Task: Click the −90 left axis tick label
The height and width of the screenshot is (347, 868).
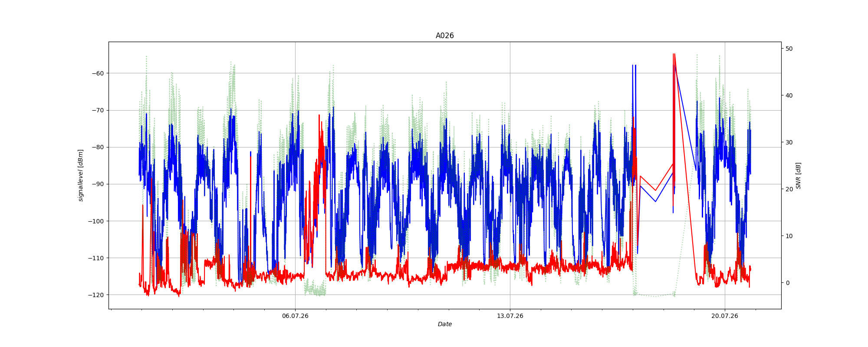Action: coord(98,184)
